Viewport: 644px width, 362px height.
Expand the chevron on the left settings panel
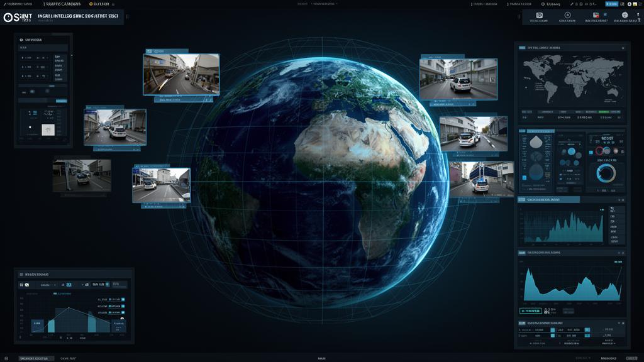click(71, 55)
